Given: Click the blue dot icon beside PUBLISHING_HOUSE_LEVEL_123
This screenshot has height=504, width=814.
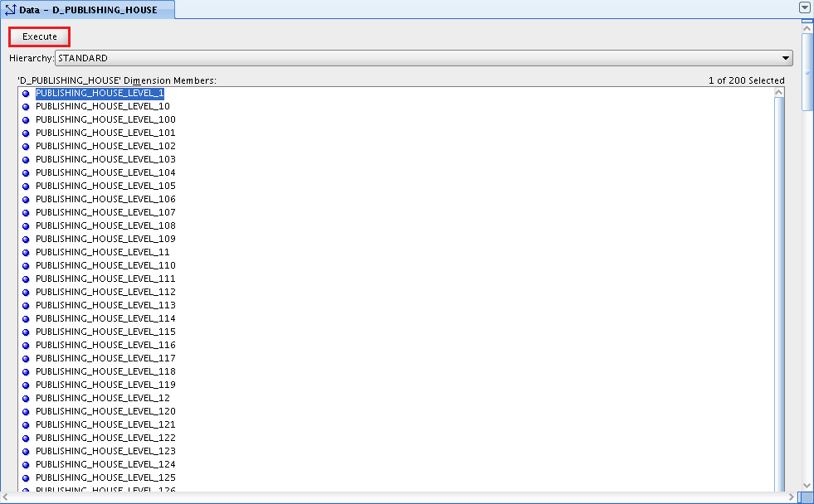Looking at the screenshot, I should [x=26, y=452].
